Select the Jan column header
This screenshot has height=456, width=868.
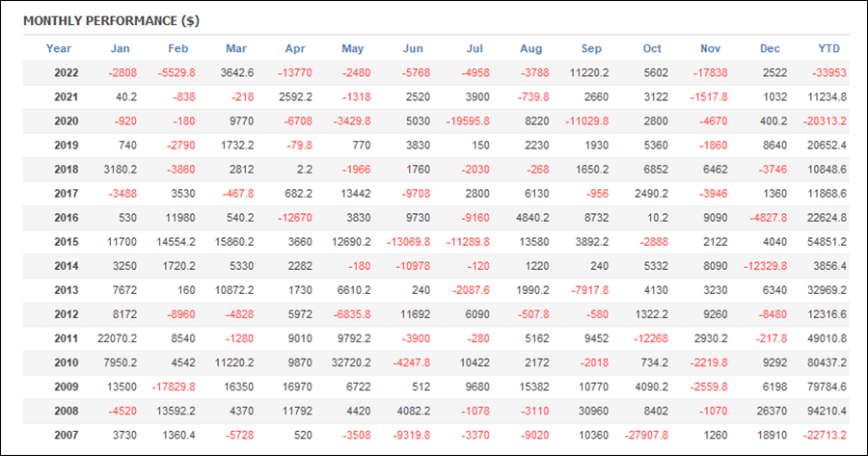point(121,48)
